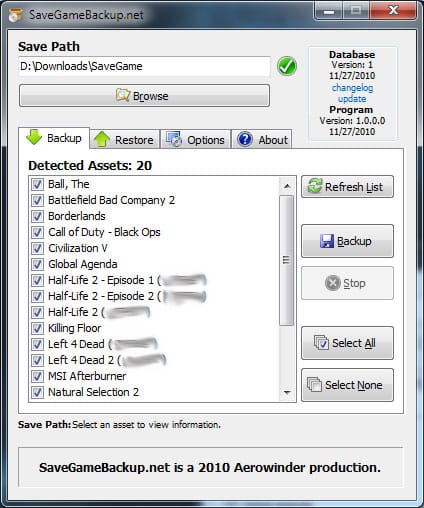Select Natural Selection 2 list entry text
424x508 pixels.
pyautogui.click(x=94, y=392)
